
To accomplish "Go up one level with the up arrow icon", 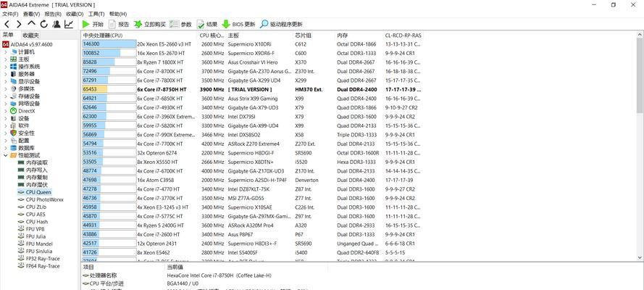I will click(32, 24).
